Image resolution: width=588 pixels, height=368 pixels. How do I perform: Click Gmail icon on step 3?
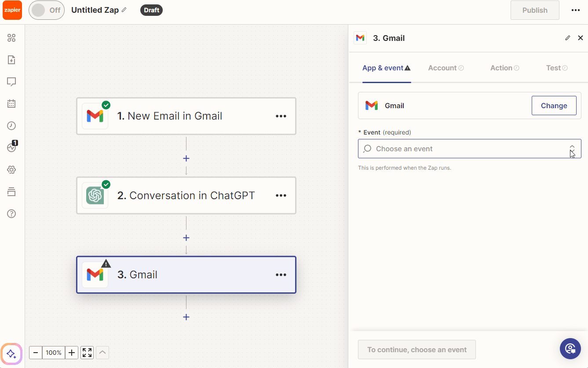95,275
